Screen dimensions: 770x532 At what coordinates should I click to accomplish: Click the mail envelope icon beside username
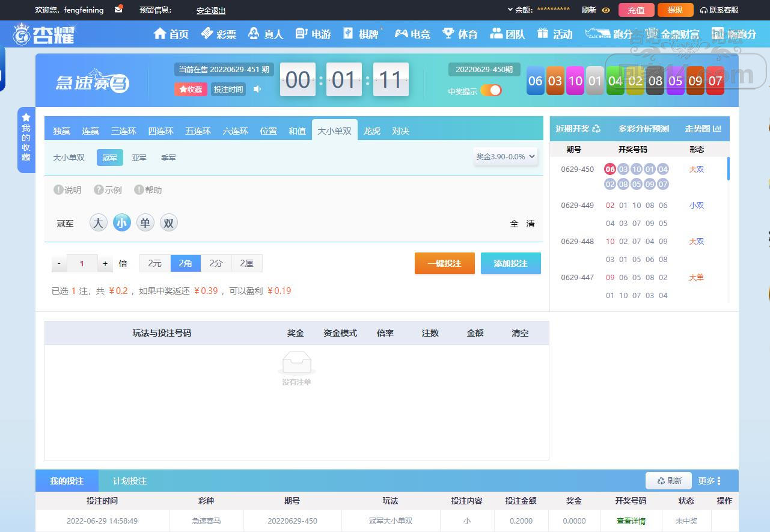tap(118, 9)
